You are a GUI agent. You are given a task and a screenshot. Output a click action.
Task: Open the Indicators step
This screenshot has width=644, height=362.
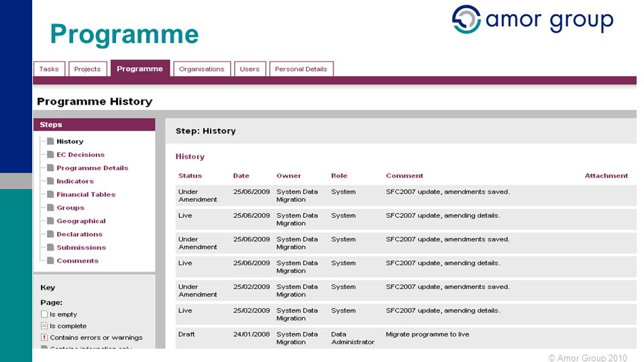point(75,181)
